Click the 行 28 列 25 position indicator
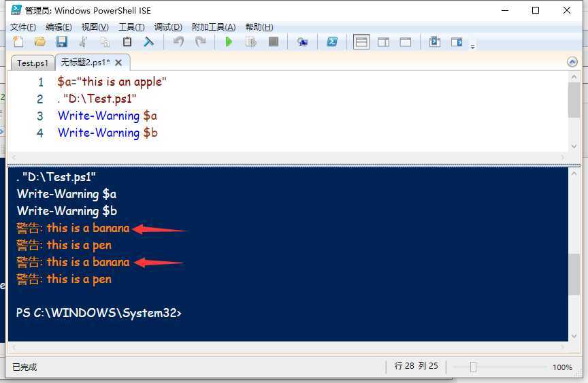 pyautogui.click(x=416, y=366)
